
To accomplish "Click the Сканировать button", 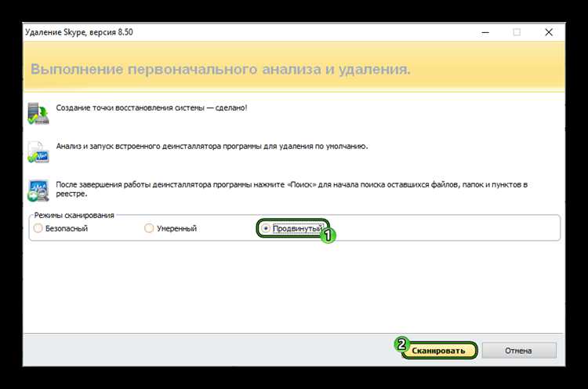I will [x=438, y=351].
